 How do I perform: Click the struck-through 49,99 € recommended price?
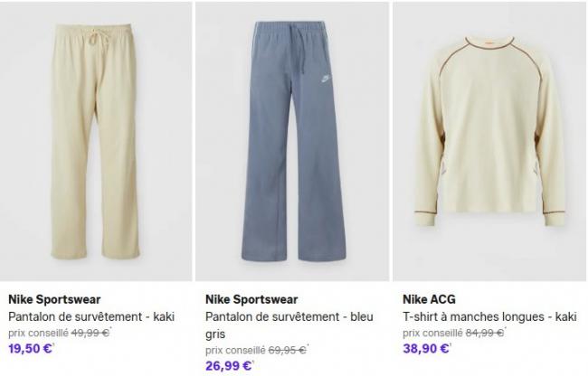click(92, 333)
